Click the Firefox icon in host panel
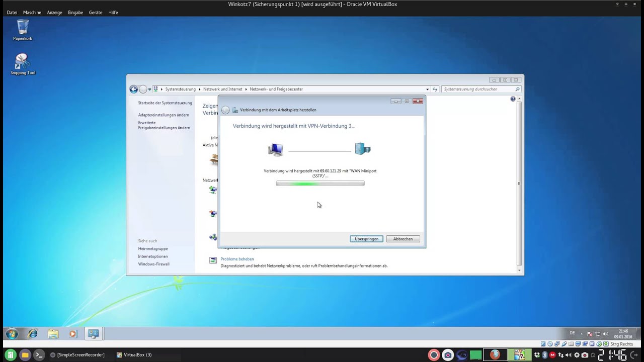The height and width of the screenshot is (362, 644). (x=495, y=354)
